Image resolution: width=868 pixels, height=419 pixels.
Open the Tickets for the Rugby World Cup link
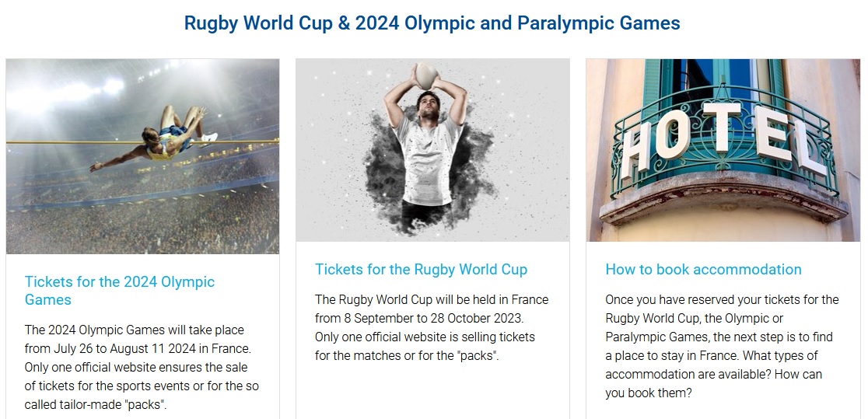pos(422,270)
